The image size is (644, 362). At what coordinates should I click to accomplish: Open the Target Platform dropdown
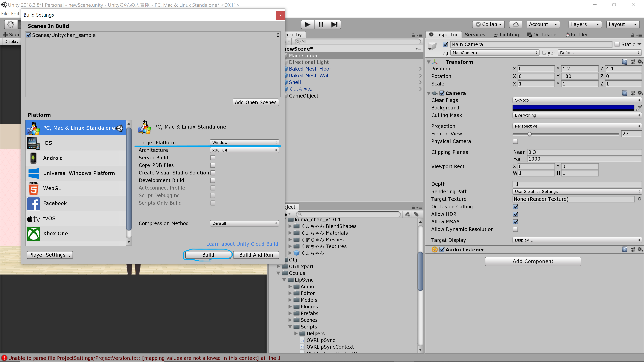(x=244, y=142)
